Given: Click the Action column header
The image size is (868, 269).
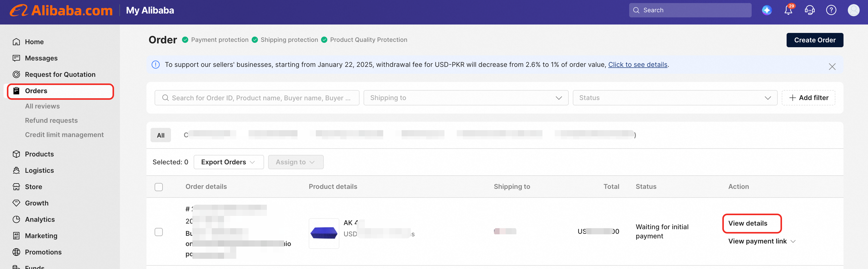Looking at the screenshot, I should [738, 187].
